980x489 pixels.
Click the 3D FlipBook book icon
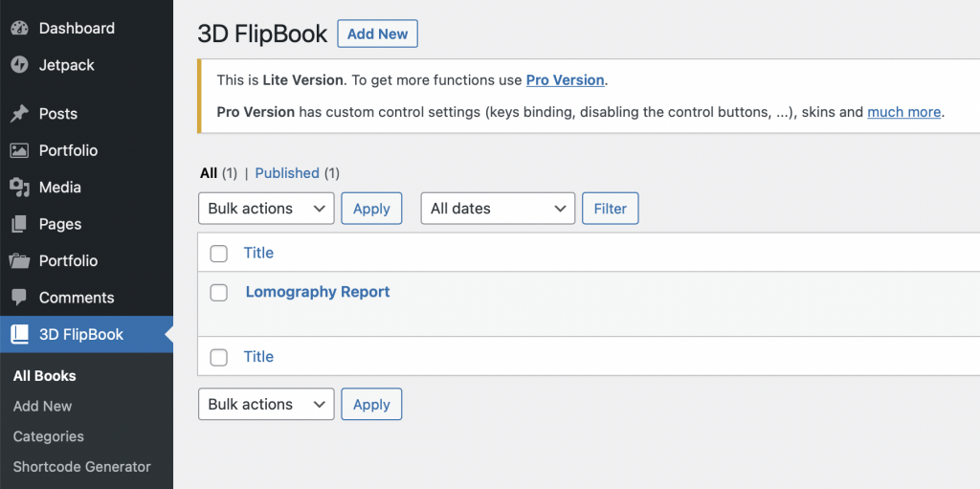click(x=19, y=334)
